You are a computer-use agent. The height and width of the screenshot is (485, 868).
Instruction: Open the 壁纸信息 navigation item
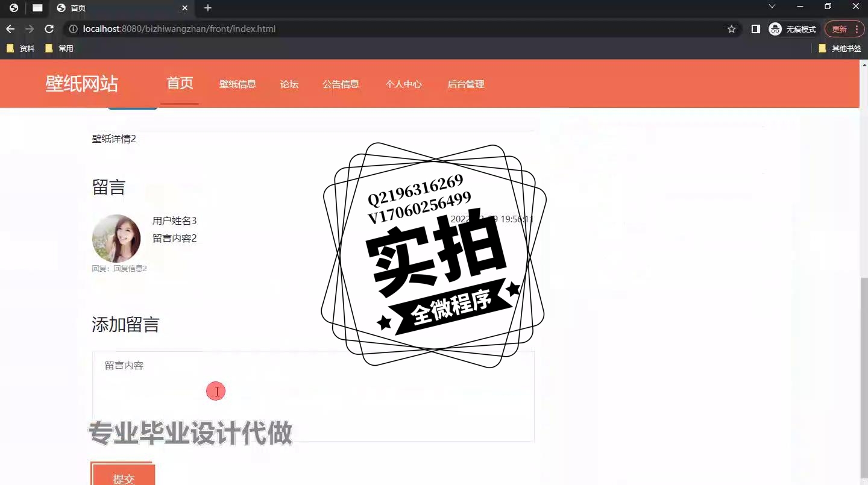point(237,84)
